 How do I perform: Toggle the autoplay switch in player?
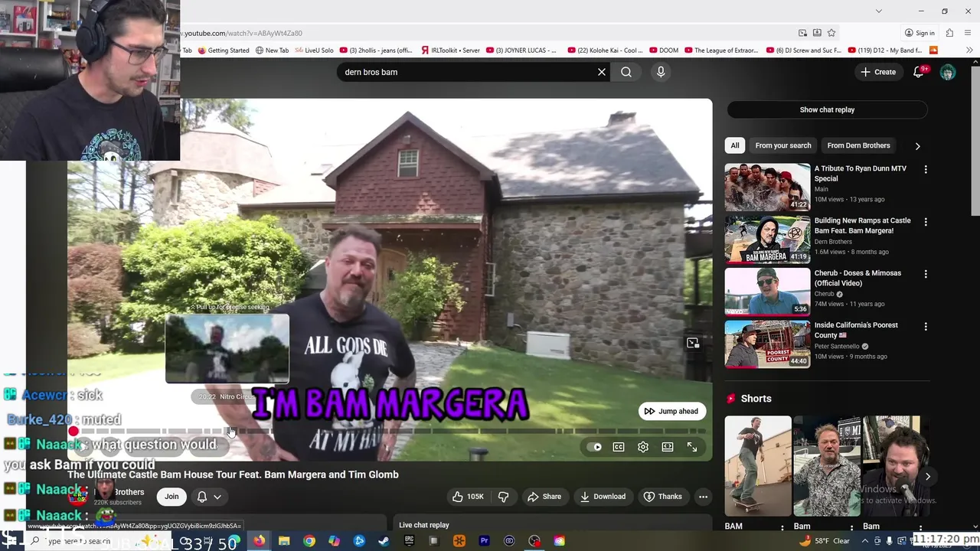coord(595,447)
